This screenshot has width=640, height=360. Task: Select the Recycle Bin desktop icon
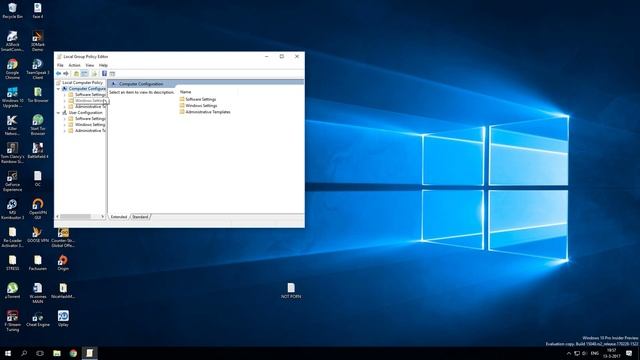pos(12,11)
